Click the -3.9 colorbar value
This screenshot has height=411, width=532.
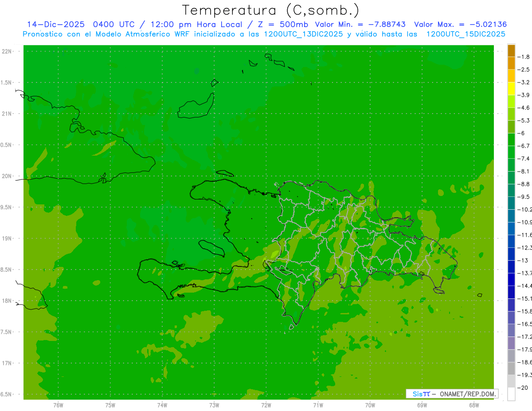tap(524, 95)
